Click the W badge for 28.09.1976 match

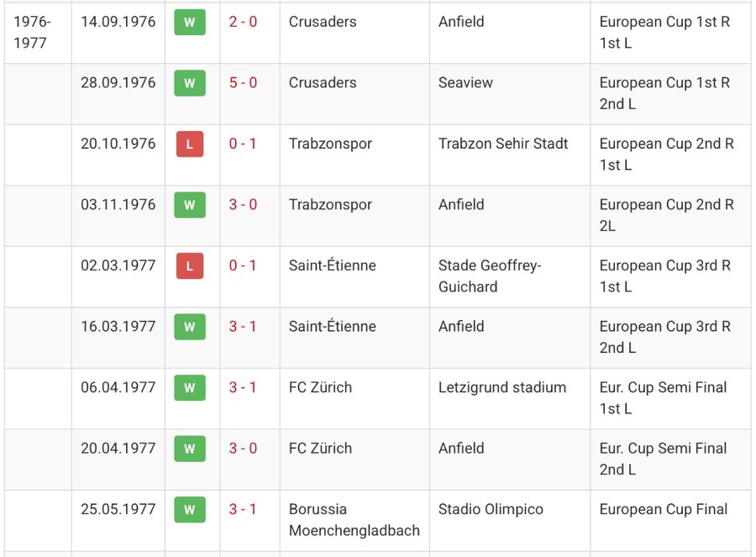point(190,83)
